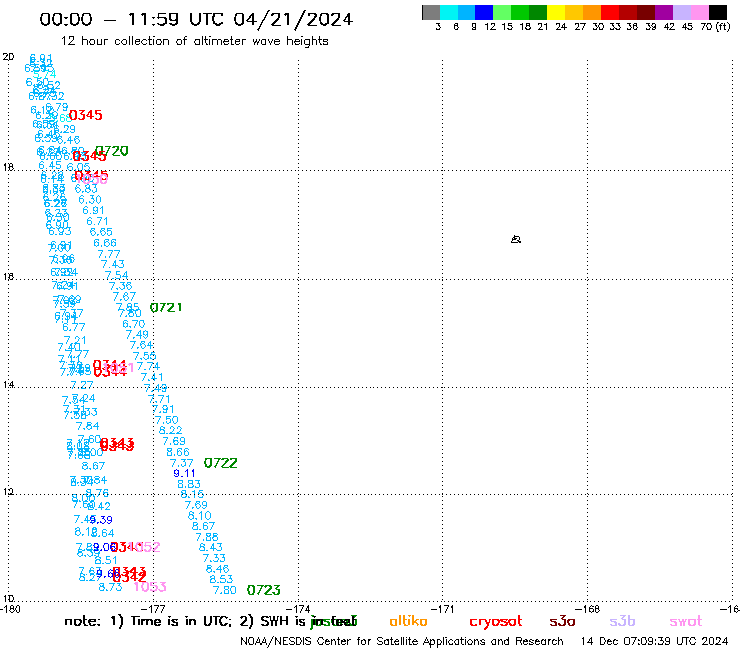Viewport: 740px width, 650px height.
Task: Click the "-171" longitude axis label
Action: pyautogui.click(x=442, y=609)
